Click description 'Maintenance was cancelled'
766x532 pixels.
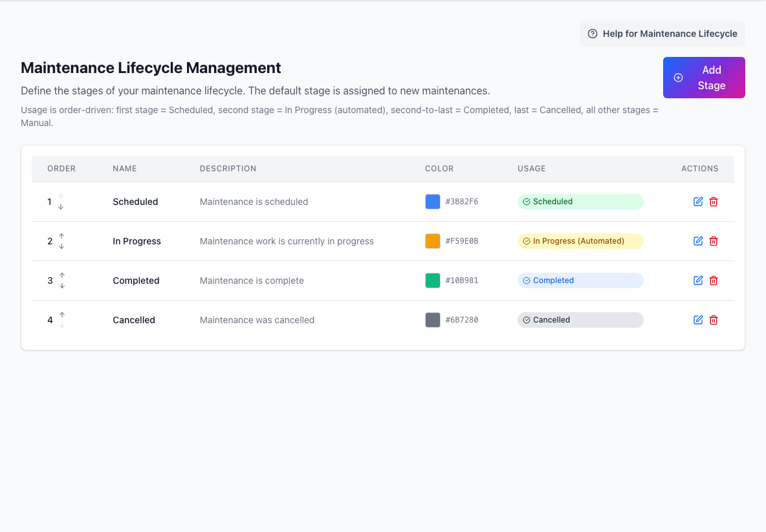click(x=257, y=320)
